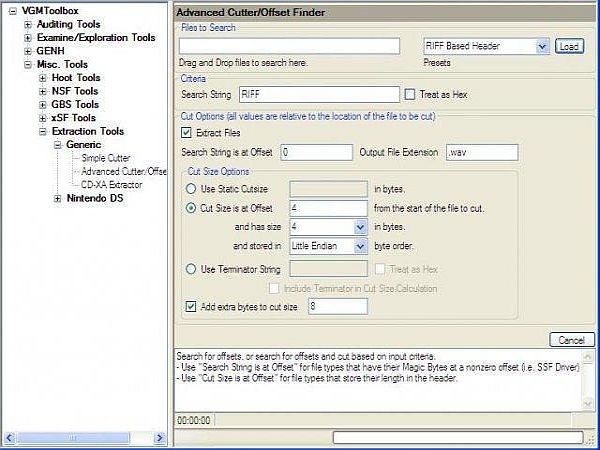Choose the Use Terminator String option

[192, 268]
